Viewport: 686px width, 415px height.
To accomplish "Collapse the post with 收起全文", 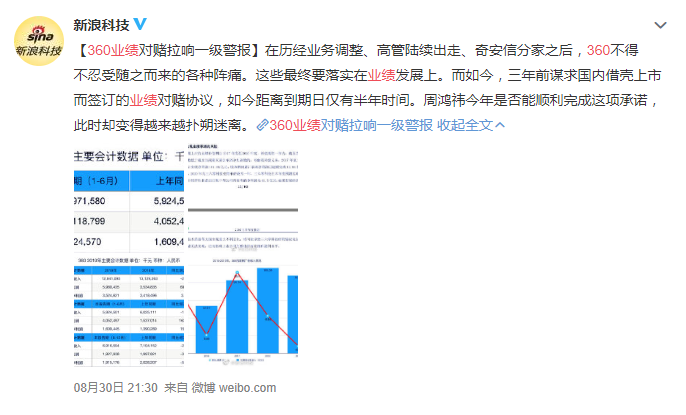I will click(x=471, y=126).
